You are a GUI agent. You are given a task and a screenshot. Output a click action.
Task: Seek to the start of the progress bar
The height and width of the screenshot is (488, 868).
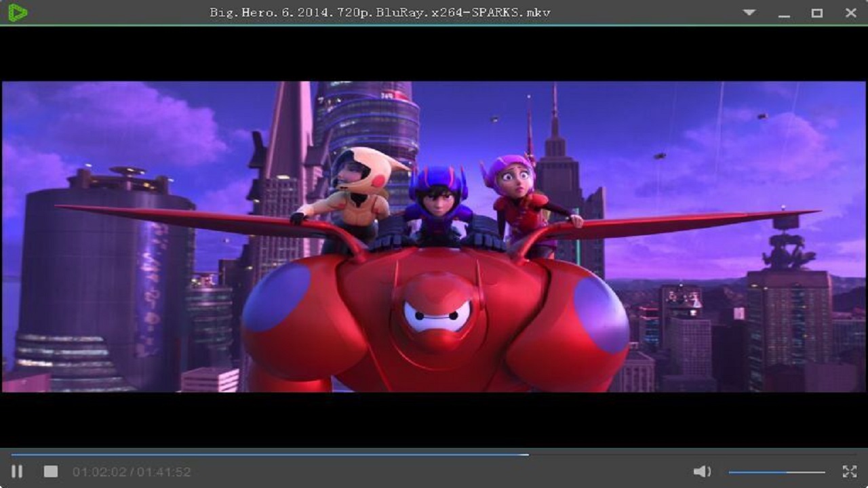13,455
